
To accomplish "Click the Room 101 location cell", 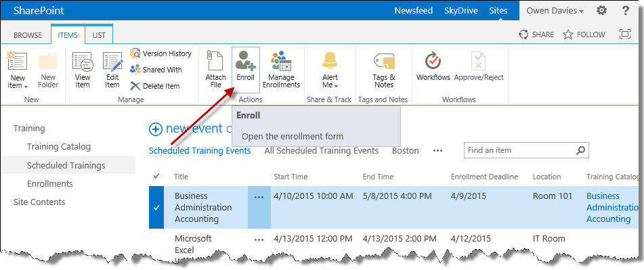I will coord(553,196).
